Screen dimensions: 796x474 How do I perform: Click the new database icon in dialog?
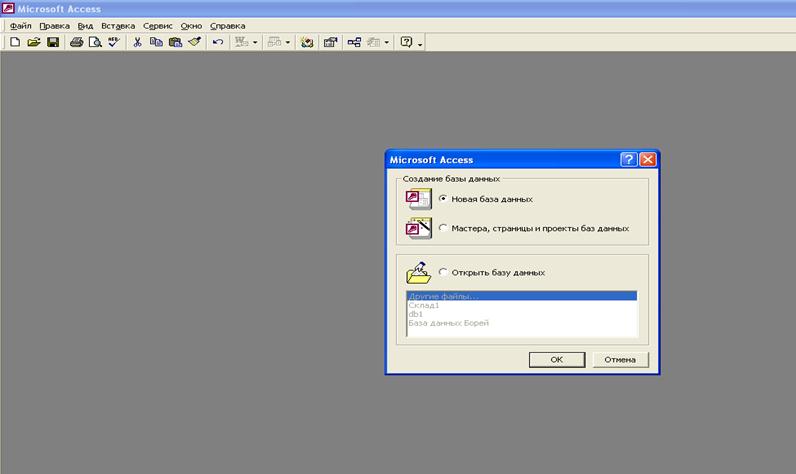(418, 199)
